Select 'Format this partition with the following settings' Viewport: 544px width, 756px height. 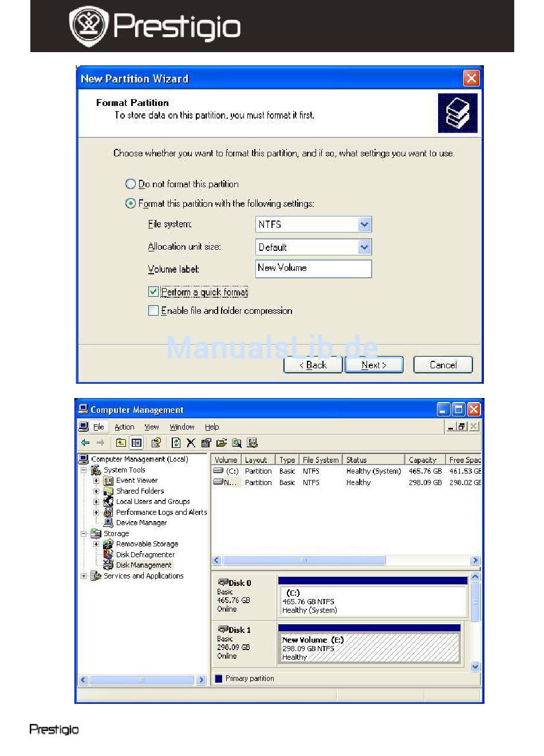131,203
